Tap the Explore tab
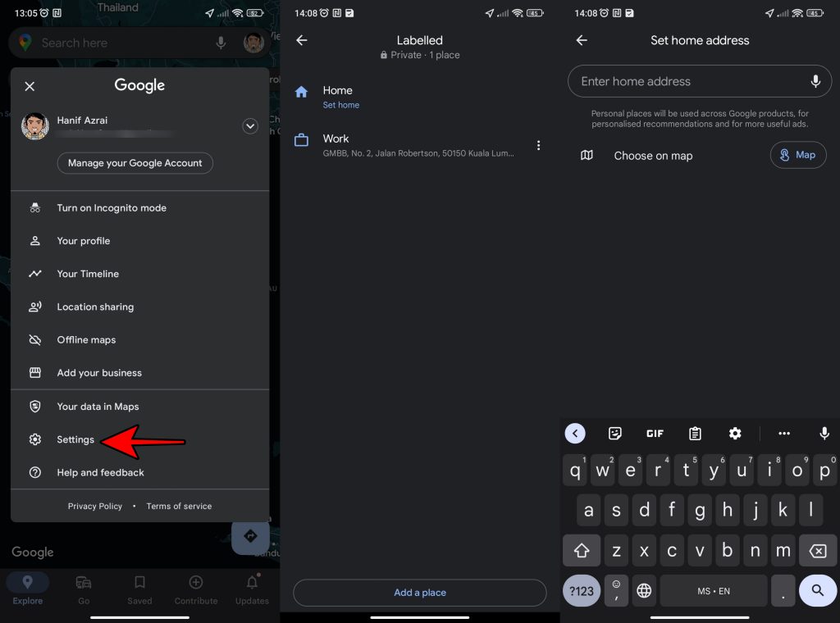This screenshot has width=840, height=623. (x=28, y=590)
